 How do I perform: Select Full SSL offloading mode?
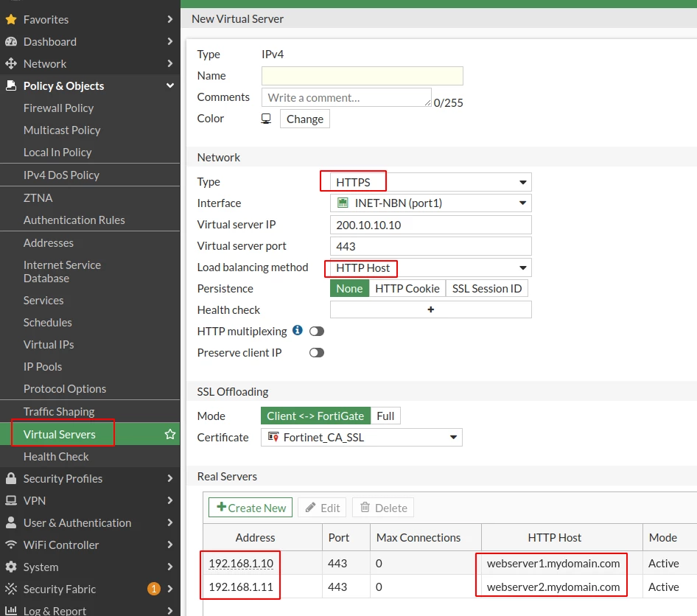pos(385,416)
